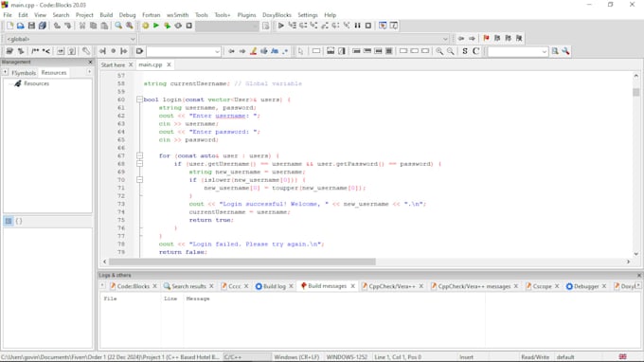Collapse the if block fold on line 68

click(x=139, y=164)
